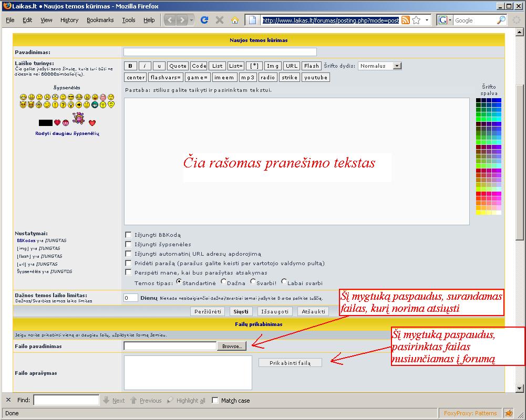Click the search magnifier icon in the Google box
The height and width of the screenshot is (420, 526).
click(501, 20)
